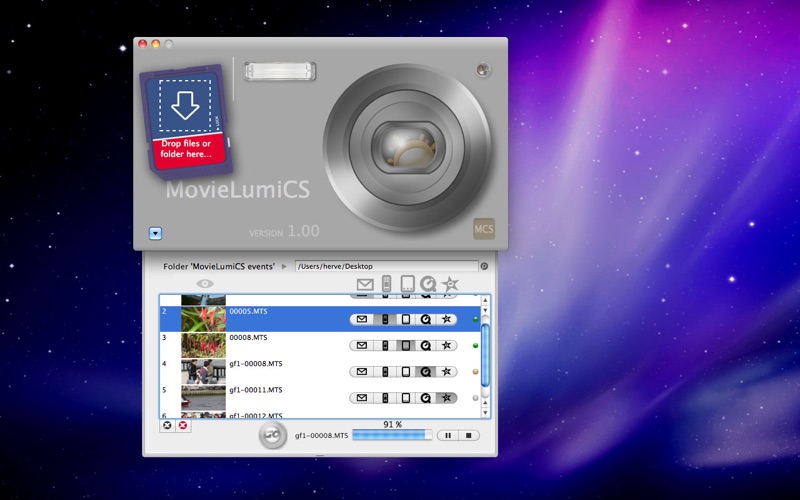Click the file name 00008.MTS in row 3
Viewport: 800px width, 500px height.
click(248, 337)
